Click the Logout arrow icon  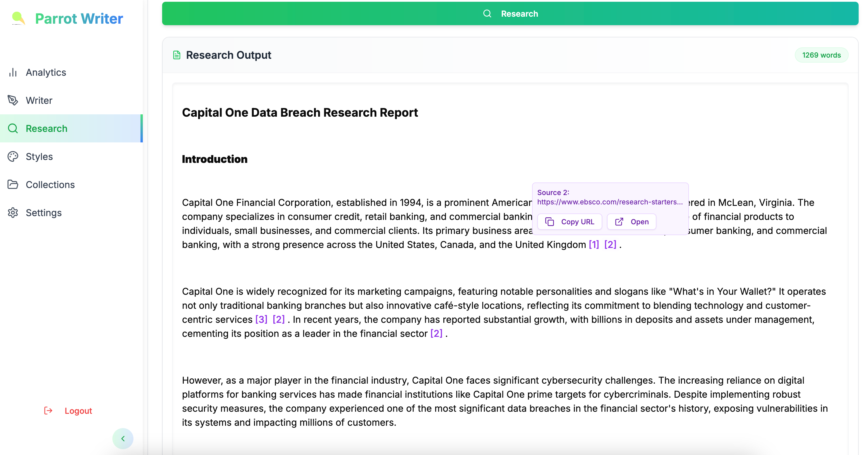pyautogui.click(x=48, y=411)
